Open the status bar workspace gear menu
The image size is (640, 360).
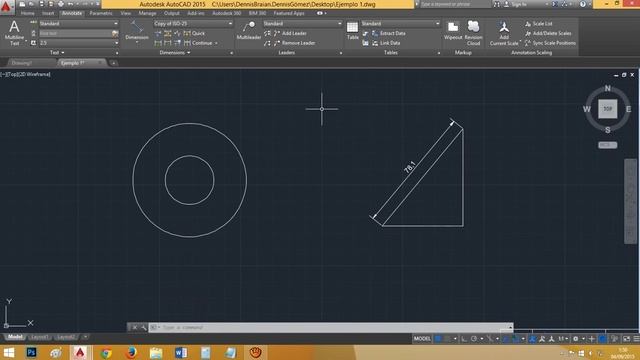coord(576,339)
